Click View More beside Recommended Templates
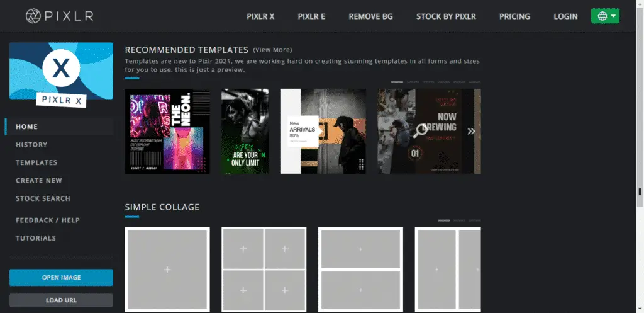The image size is (644, 313). (272, 50)
